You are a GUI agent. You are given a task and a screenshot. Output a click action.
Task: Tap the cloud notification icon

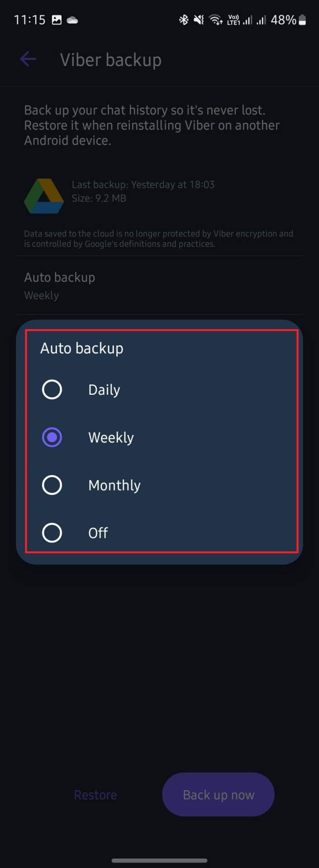[72, 20]
